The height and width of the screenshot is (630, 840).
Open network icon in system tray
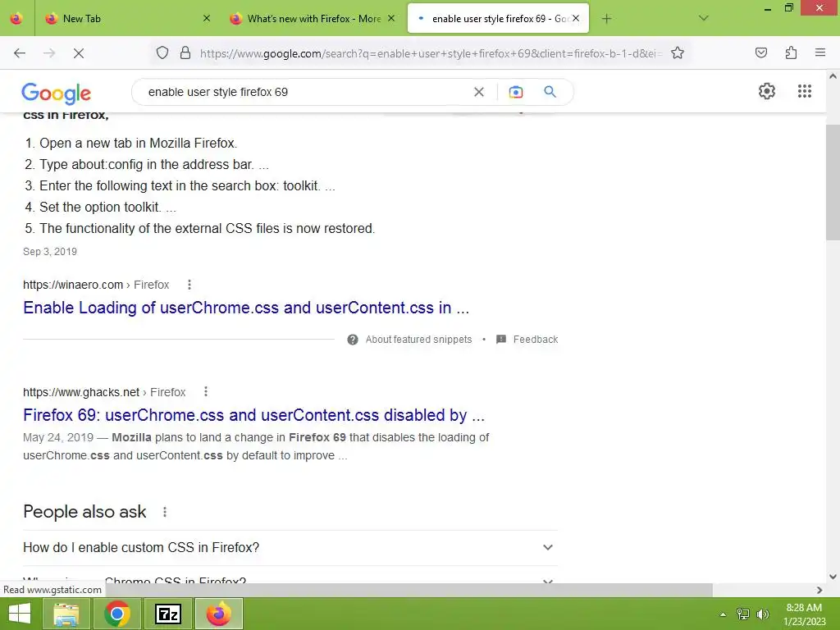(x=743, y=614)
